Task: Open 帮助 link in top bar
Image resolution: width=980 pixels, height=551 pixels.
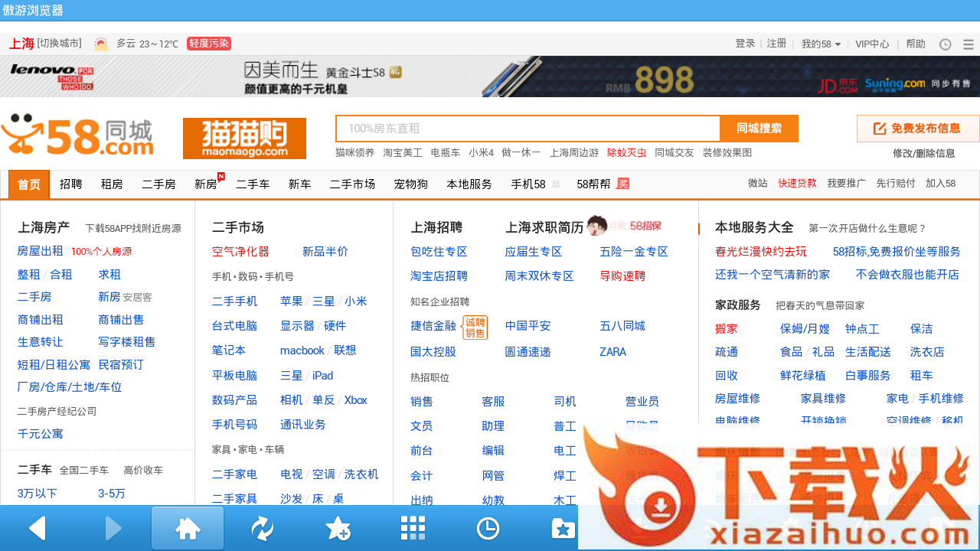Action: pyautogui.click(x=915, y=44)
